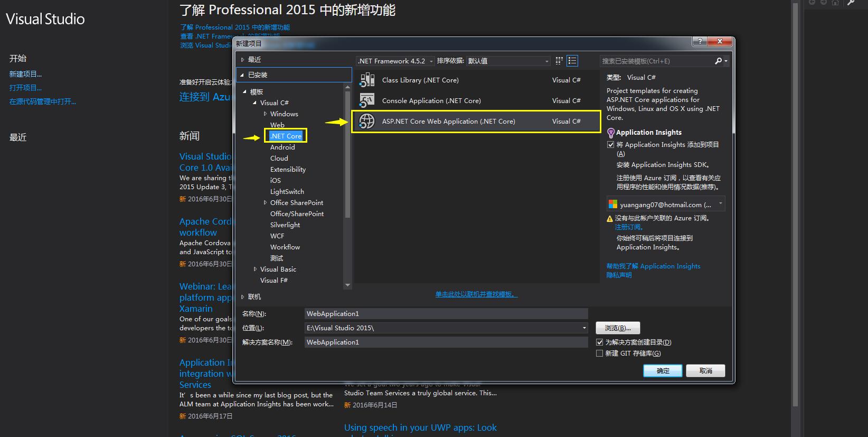Image resolution: width=868 pixels, height=437 pixels.
Task: Enable the new GIT repository checkbox
Action: tap(600, 354)
